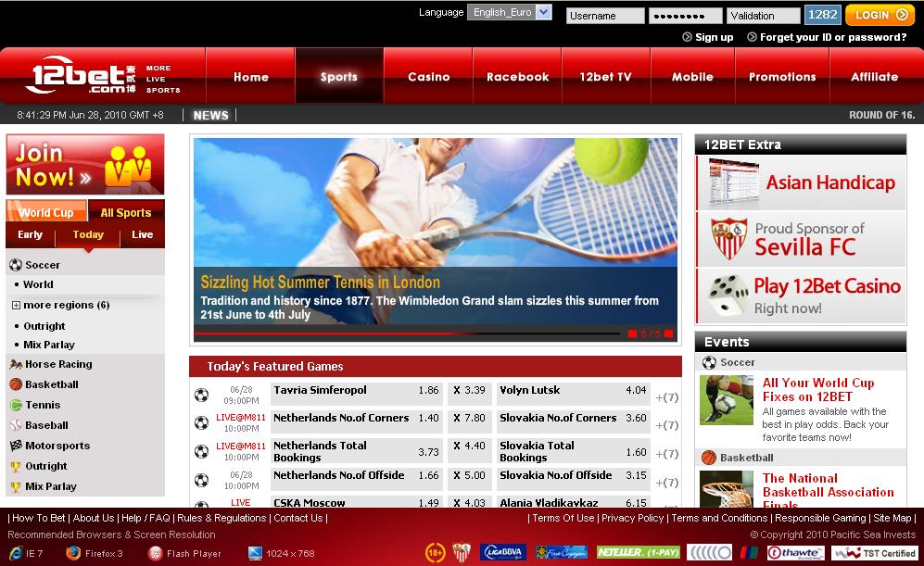
Task: Open the How To Bet link
Action: [38, 519]
